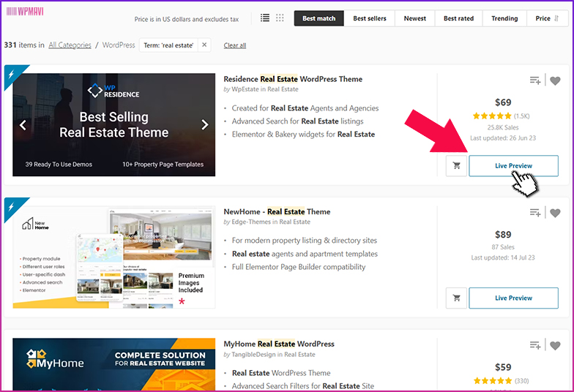Switch to grid view layout icon

pos(280,18)
